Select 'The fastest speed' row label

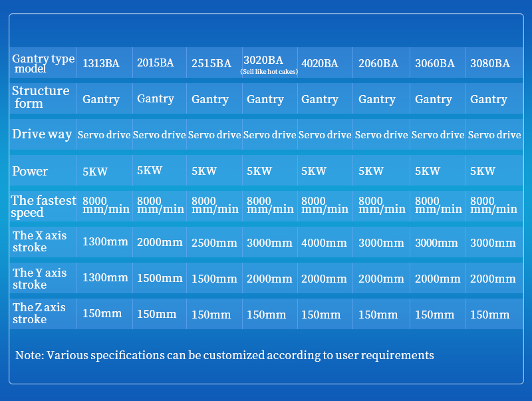[43, 206]
